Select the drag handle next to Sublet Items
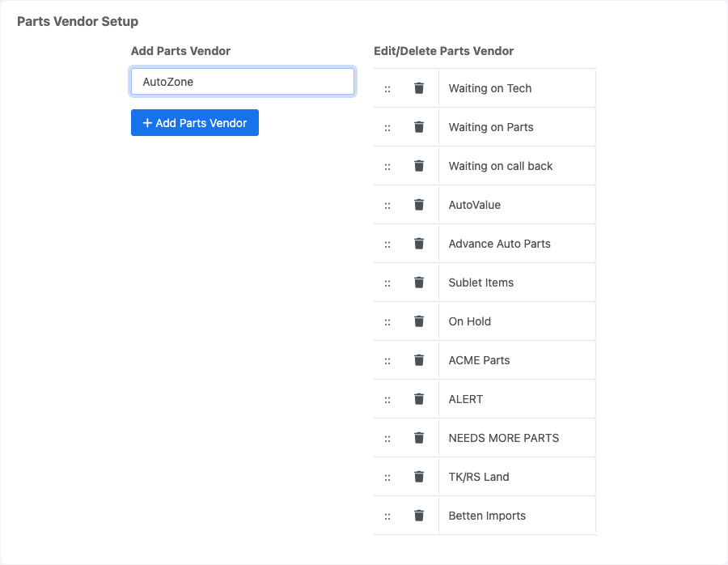Image resolution: width=728 pixels, height=565 pixels. coord(387,283)
